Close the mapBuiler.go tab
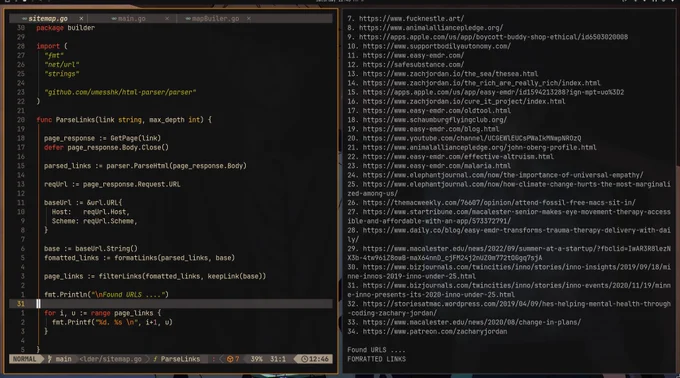 click(x=248, y=19)
